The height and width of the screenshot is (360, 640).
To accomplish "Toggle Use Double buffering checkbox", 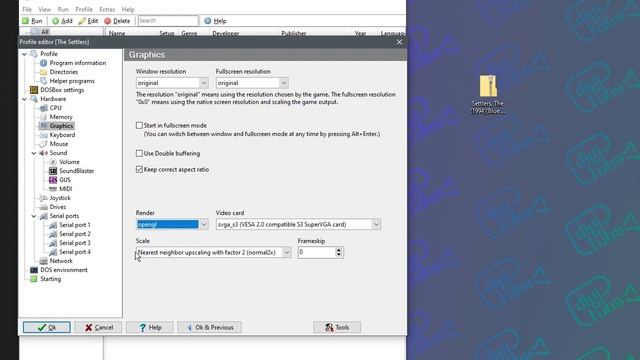I will coord(139,153).
